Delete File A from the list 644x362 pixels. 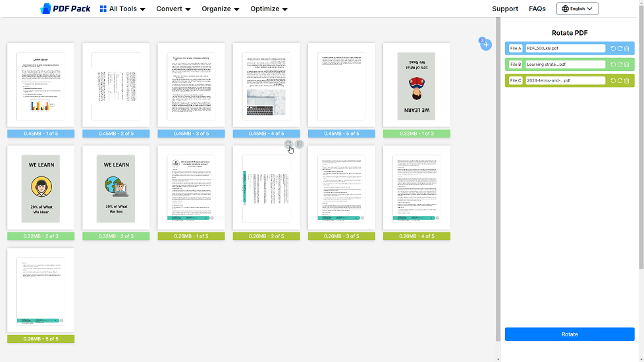click(x=627, y=49)
